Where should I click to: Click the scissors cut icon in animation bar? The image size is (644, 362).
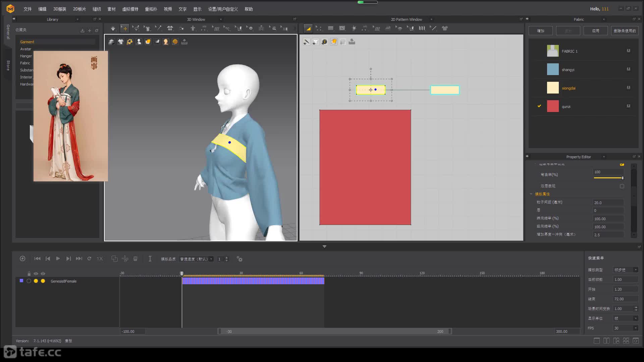coord(125,258)
